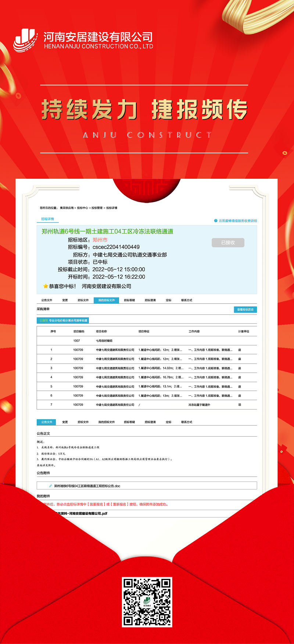Click the 项目名称 column header
This screenshot has width=294, height=644.
click(x=101, y=331)
